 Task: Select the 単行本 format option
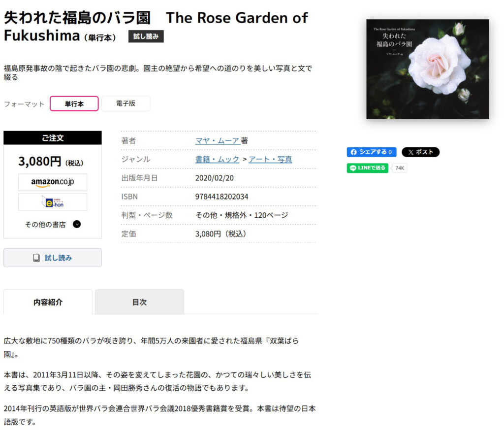click(x=74, y=104)
